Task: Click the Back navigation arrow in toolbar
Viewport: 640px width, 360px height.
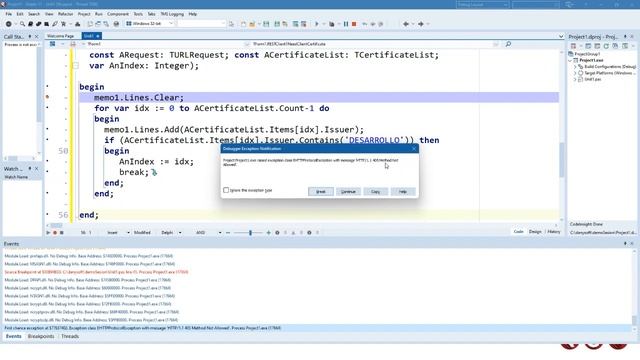Action: (x=406, y=24)
